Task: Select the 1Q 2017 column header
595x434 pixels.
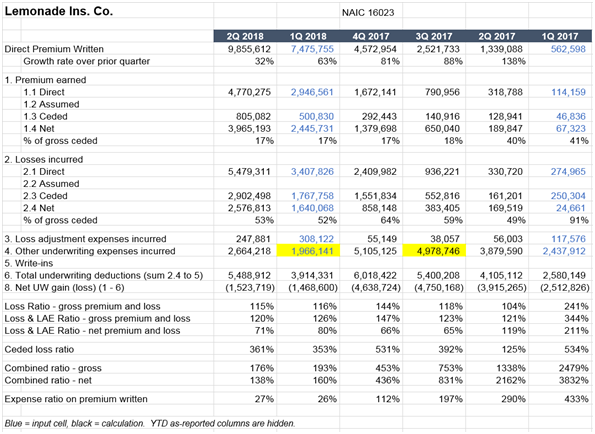Action: (x=560, y=36)
